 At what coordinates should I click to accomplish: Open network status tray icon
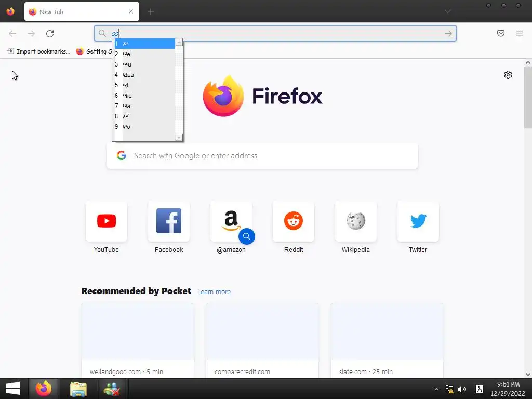coord(449,389)
